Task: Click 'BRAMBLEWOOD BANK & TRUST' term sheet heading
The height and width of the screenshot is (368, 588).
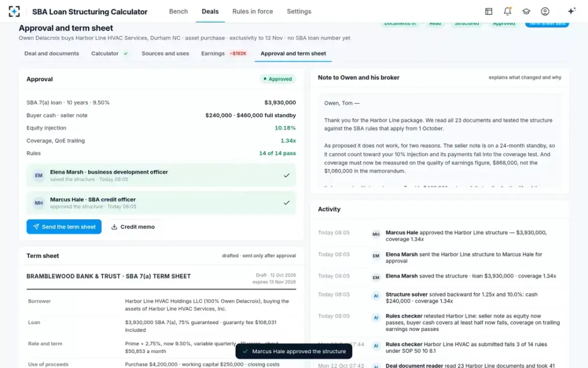Action: pyautogui.click(x=109, y=276)
